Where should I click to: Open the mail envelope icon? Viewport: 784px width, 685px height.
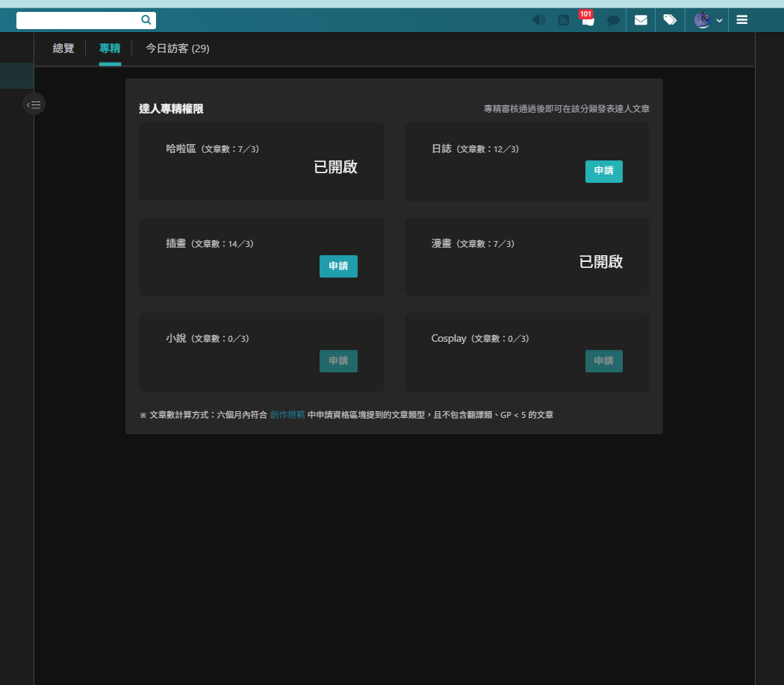[x=641, y=20]
